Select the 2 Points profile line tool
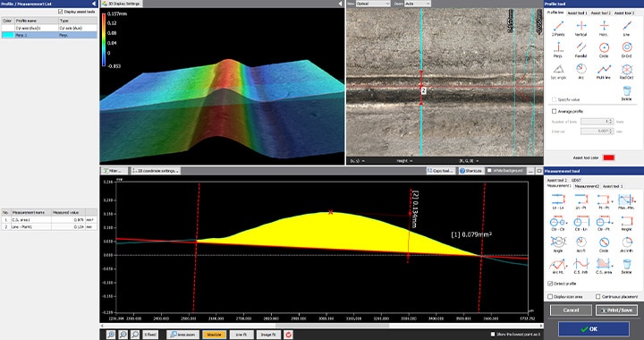This screenshot has width=644, height=340. (x=558, y=28)
